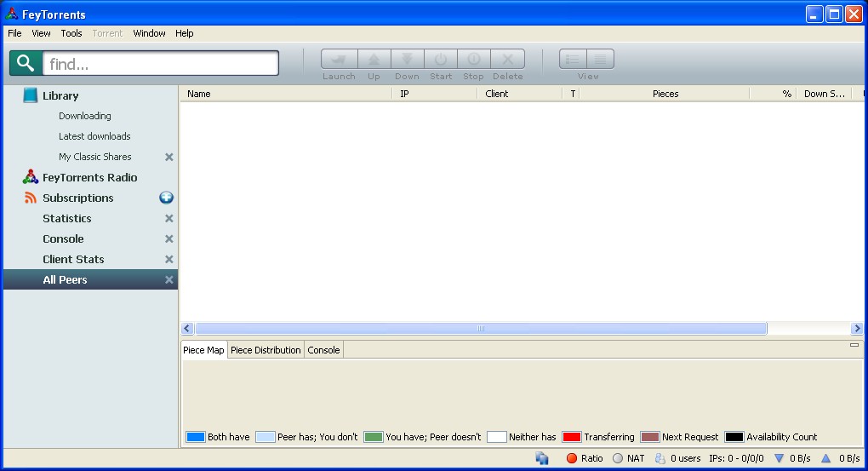This screenshot has width=868, height=471.
Task: Sort peers by the IP column
Action: (x=435, y=94)
